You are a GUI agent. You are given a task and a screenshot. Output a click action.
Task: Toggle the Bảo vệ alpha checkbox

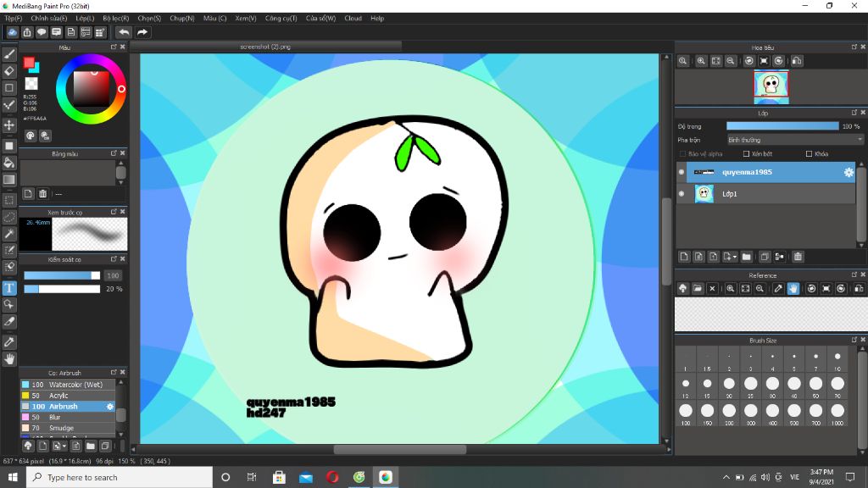(682, 154)
